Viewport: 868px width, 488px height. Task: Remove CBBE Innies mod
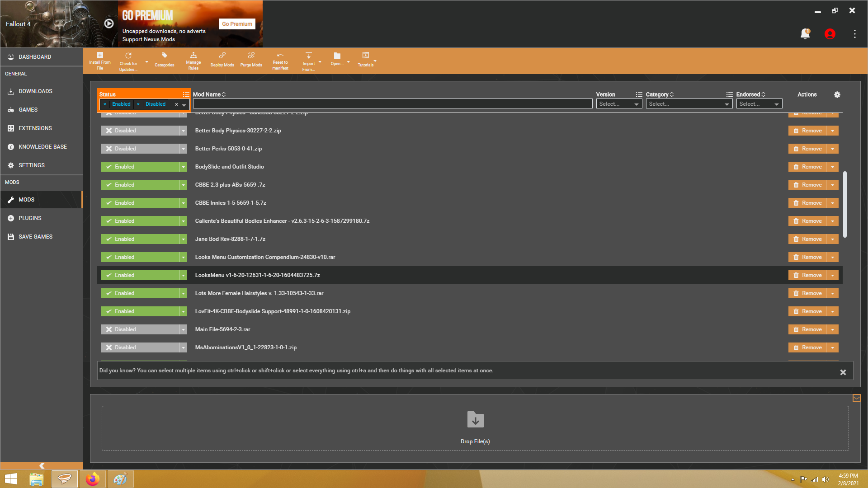807,203
